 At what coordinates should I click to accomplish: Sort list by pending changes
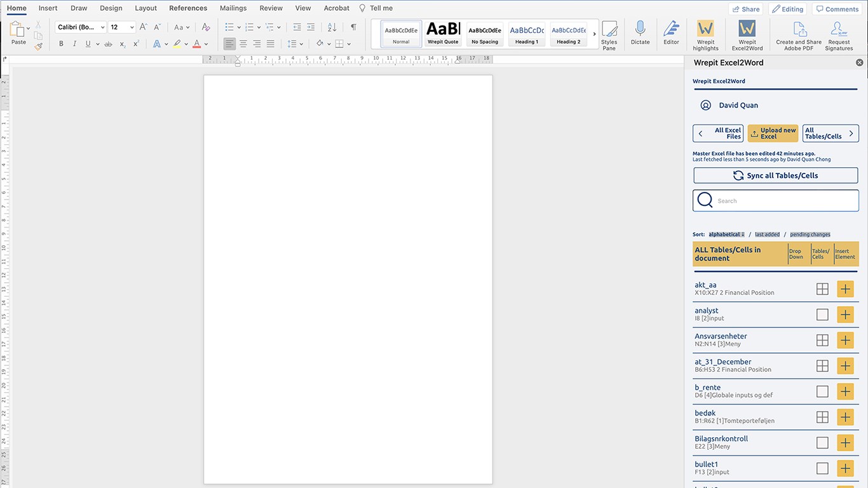[x=810, y=234]
